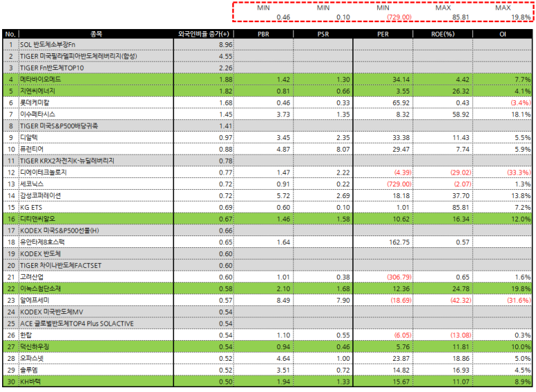
Task: Select the '종목' column header
Action: [x=96, y=34]
